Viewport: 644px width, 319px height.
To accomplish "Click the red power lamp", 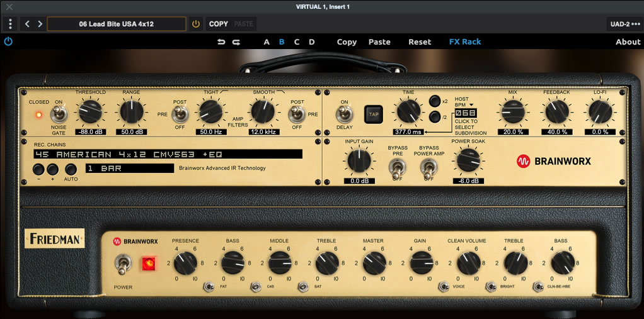I will pyautogui.click(x=149, y=264).
